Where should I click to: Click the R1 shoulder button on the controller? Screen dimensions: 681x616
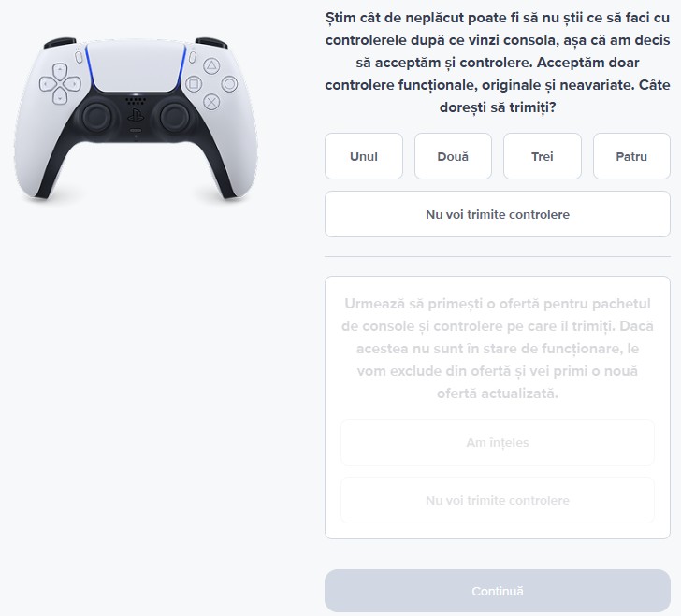point(211,43)
